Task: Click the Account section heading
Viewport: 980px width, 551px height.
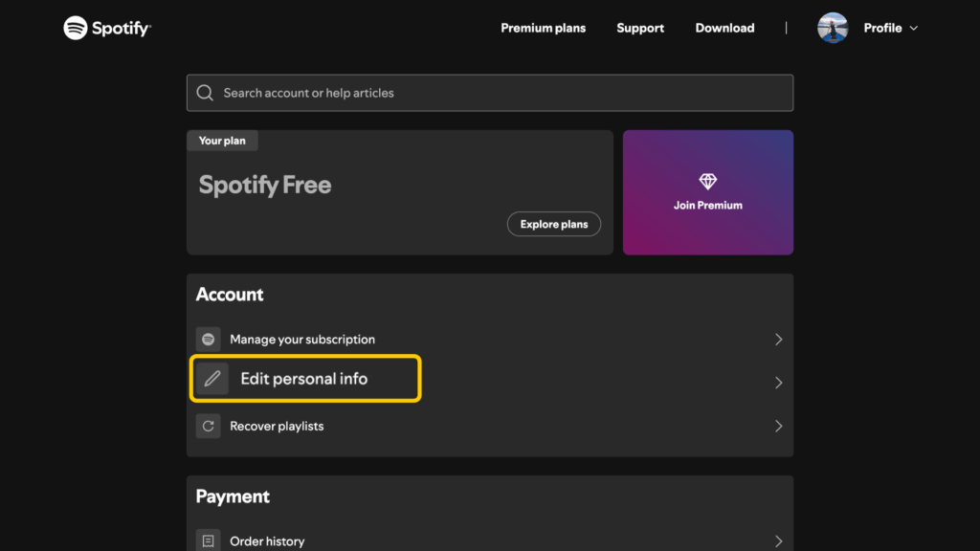Action: click(230, 295)
